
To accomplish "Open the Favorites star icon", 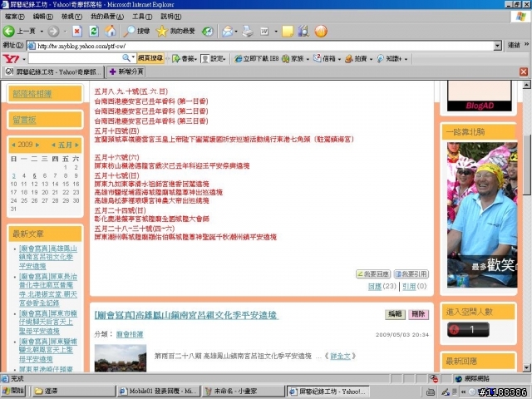I will coord(161,31).
